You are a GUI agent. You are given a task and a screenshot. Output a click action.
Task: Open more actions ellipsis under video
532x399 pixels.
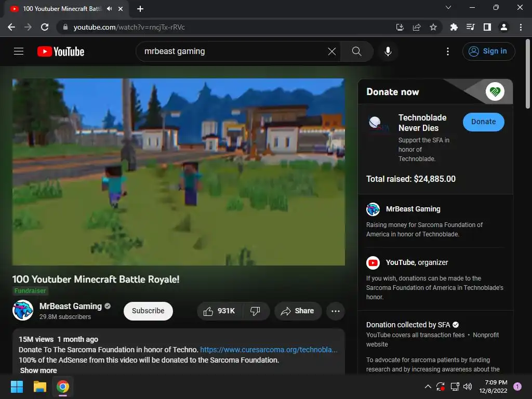pyautogui.click(x=336, y=311)
